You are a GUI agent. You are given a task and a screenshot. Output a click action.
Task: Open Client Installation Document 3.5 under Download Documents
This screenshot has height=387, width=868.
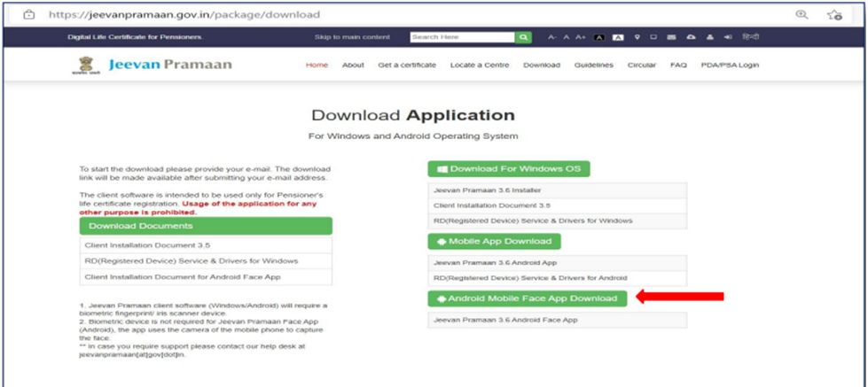click(x=206, y=245)
